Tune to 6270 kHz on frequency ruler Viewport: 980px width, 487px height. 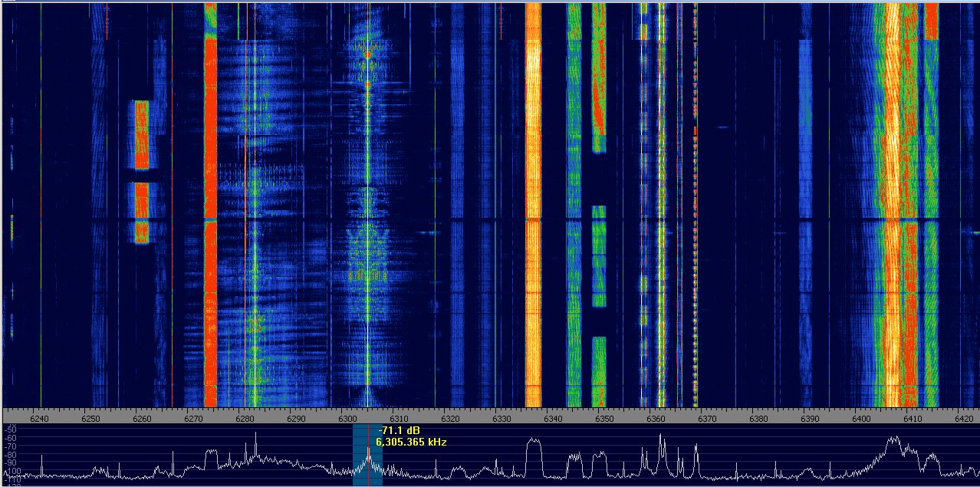pyautogui.click(x=193, y=419)
